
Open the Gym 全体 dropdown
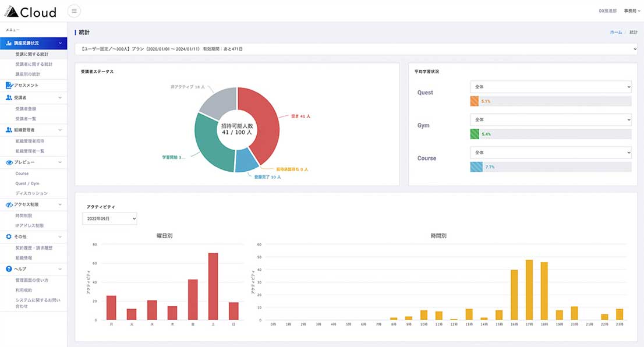(551, 120)
